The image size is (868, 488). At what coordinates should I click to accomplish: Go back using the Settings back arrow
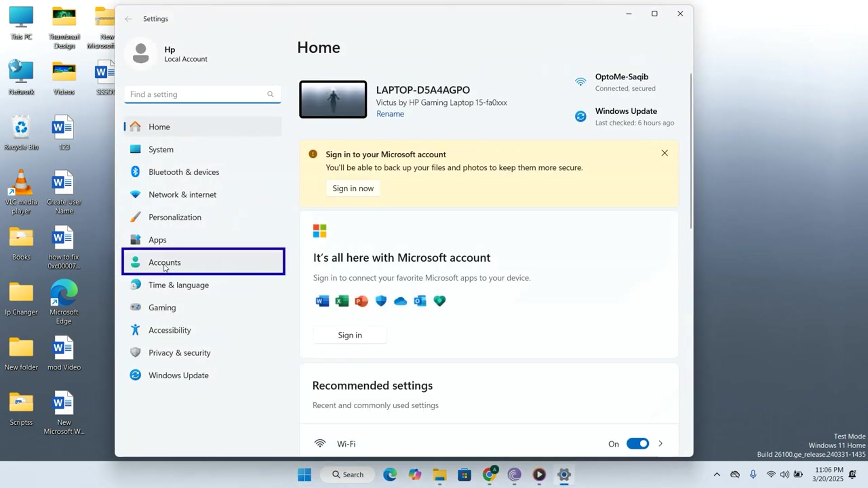coord(128,19)
